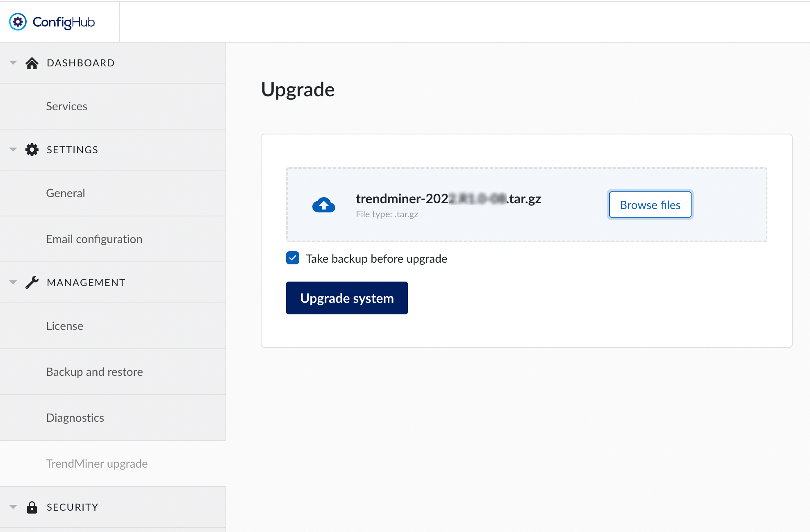Go to Email configuration

[113, 239]
